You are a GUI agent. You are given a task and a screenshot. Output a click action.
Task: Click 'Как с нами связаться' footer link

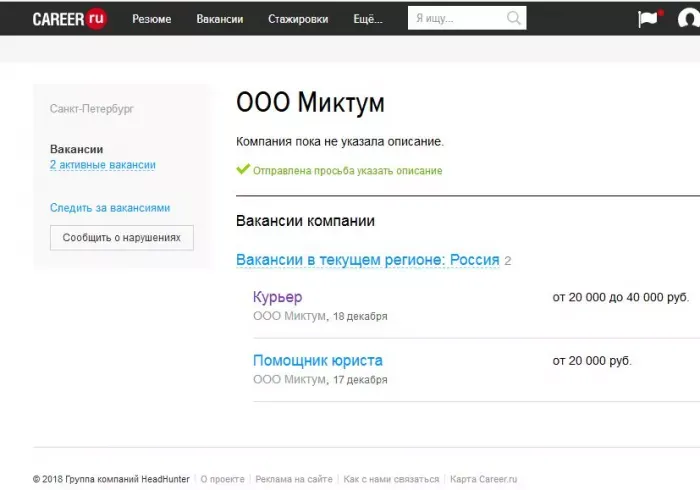(x=391, y=479)
